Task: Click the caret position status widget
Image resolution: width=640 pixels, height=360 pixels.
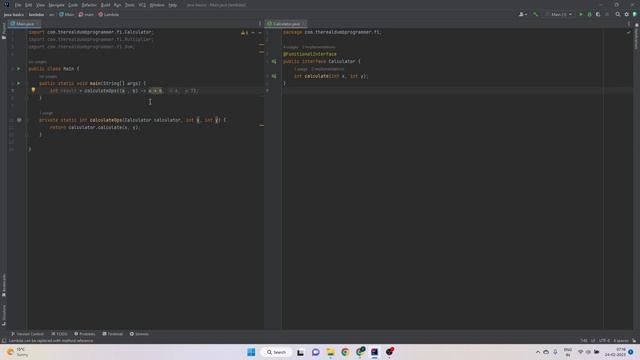Action: pyautogui.click(x=584, y=340)
